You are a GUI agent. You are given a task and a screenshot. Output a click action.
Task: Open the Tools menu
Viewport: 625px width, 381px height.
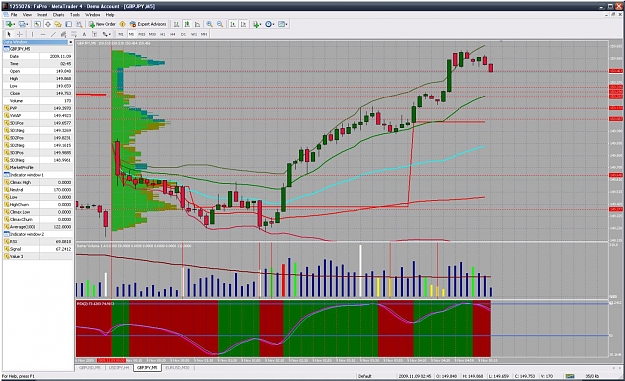(x=75, y=15)
